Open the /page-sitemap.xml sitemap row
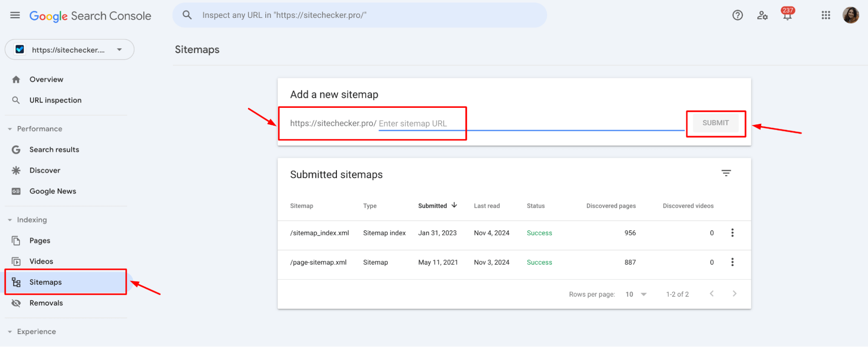This screenshot has width=868, height=347. (x=514, y=265)
